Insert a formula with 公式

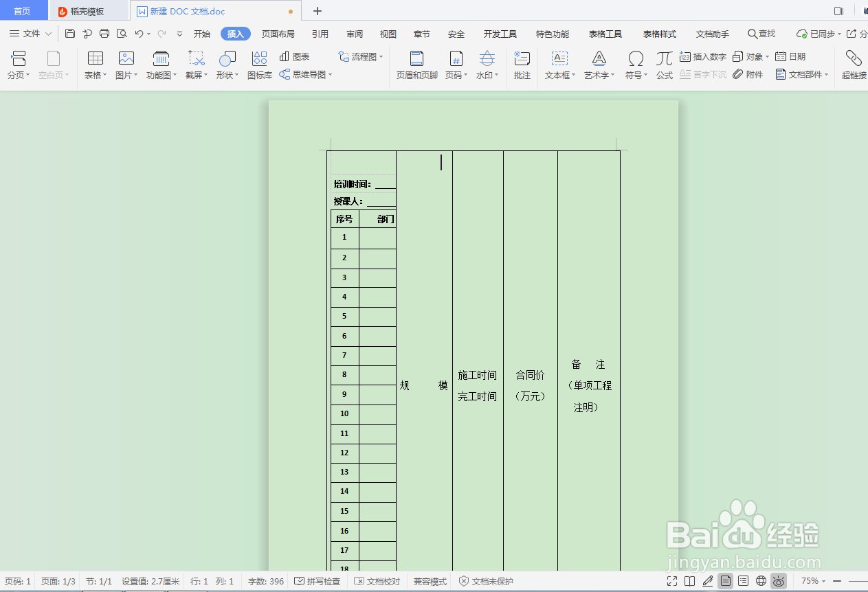(x=665, y=65)
